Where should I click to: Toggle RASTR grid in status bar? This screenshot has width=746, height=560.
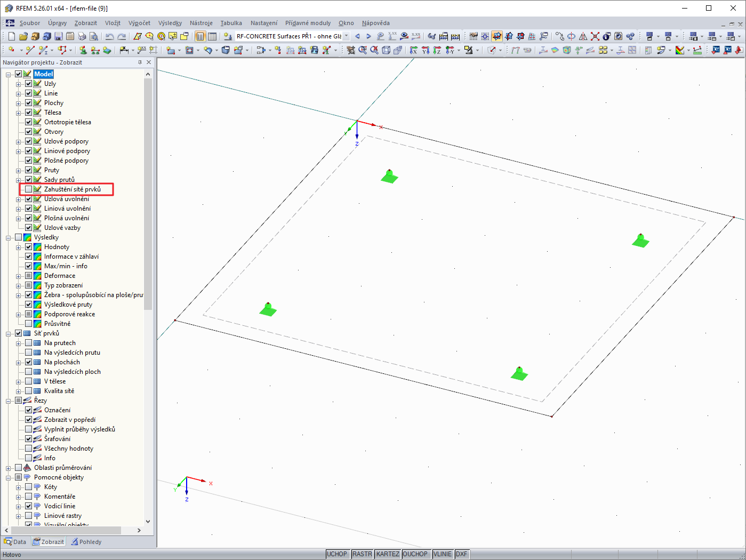pyautogui.click(x=362, y=554)
